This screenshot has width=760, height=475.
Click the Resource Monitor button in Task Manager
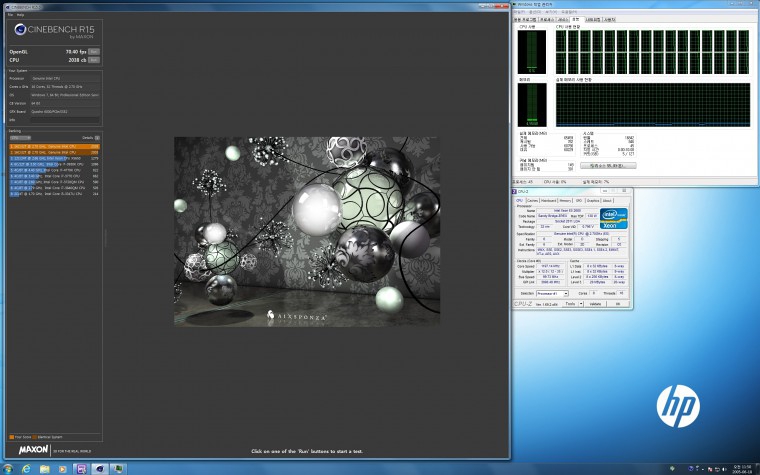coord(608,166)
